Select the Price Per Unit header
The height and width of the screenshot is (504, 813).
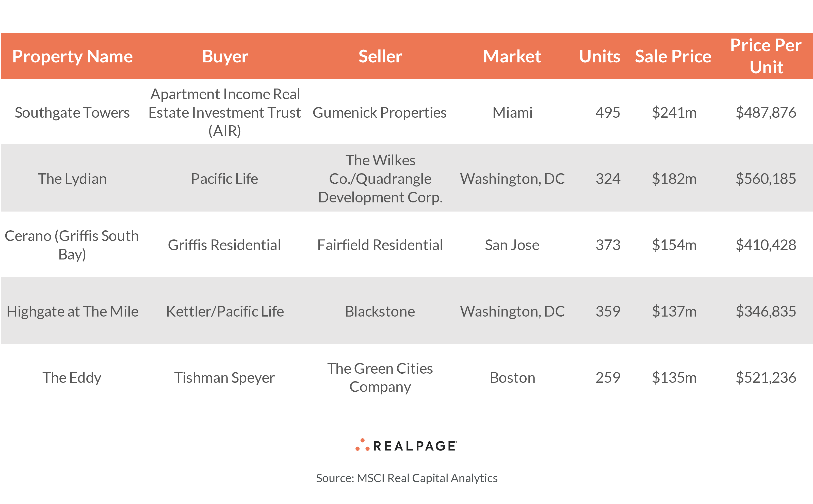pyautogui.click(x=766, y=56)
